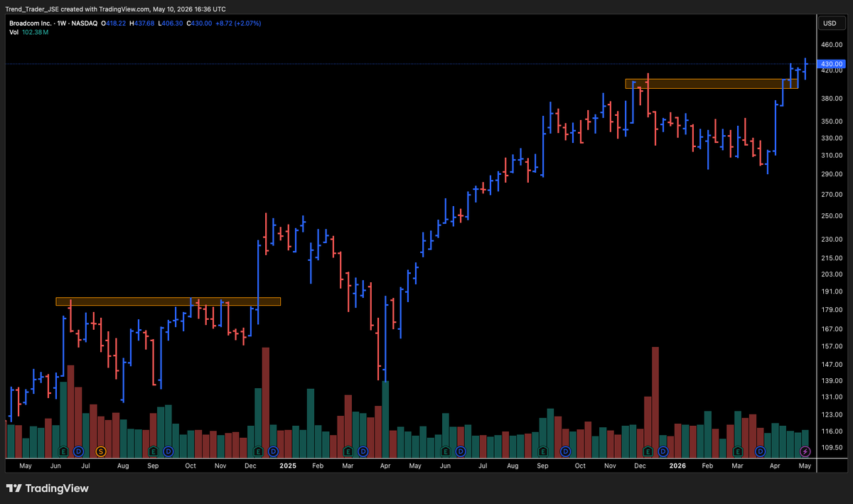The image size is (853, 504).
Task: Click the 380.00 price axis label
Action: pyautogui.click(x=831, y=99)
